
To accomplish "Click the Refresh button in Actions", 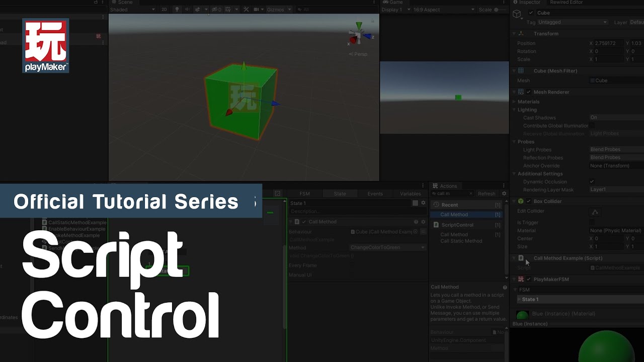I will [487, 194].
